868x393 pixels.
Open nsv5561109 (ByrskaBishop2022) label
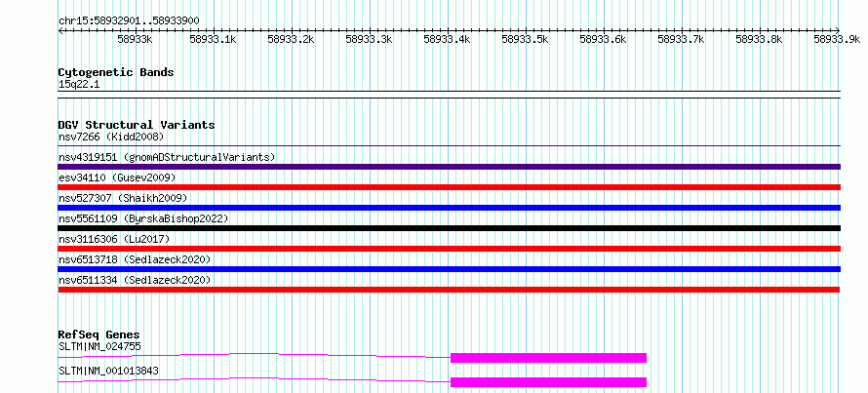[x=143, y=218]
